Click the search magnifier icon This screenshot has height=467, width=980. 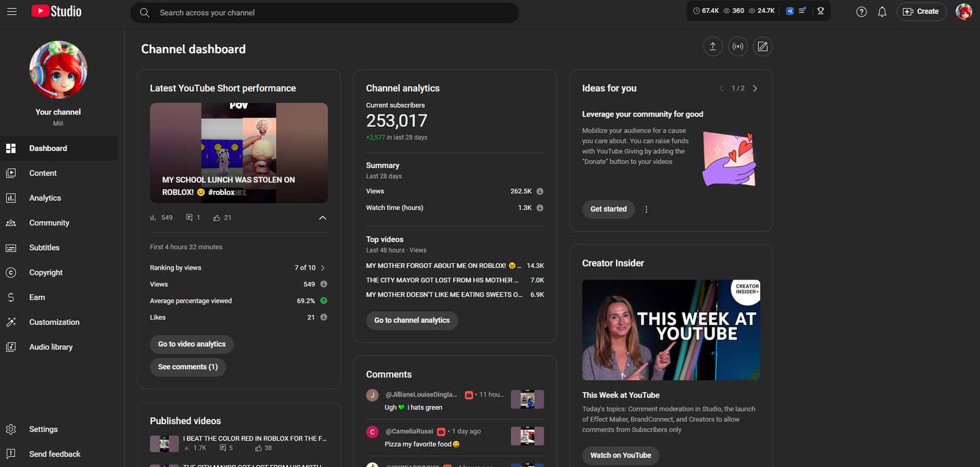145,12
